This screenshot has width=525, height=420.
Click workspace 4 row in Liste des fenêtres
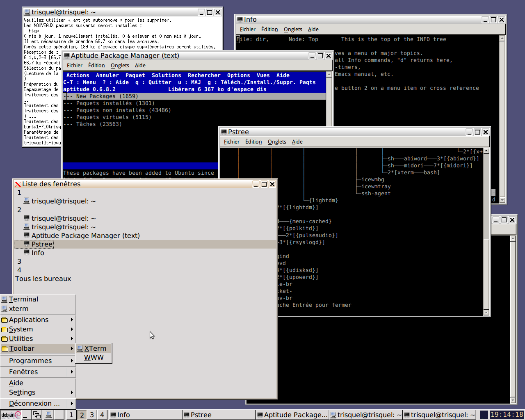tap(145, 270)
